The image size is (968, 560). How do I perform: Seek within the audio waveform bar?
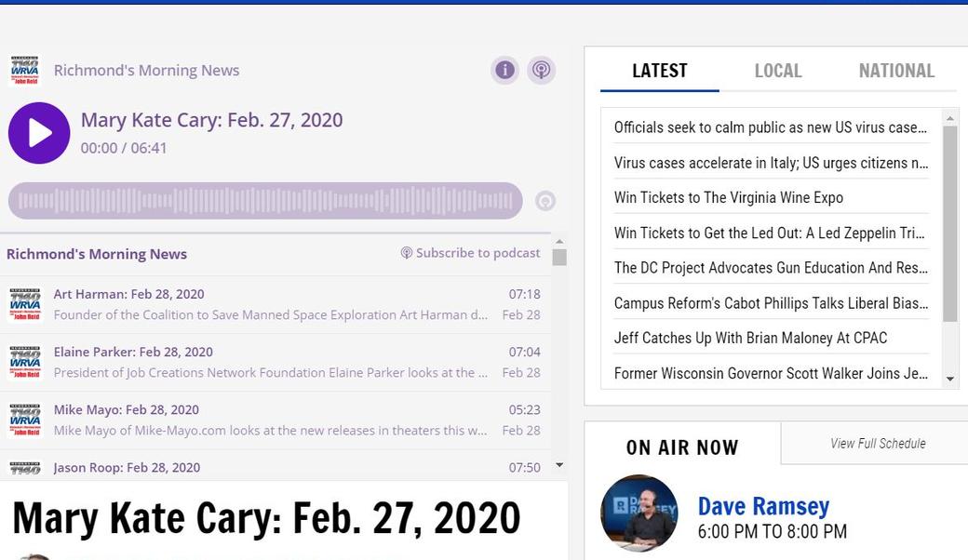pos(265,201)
